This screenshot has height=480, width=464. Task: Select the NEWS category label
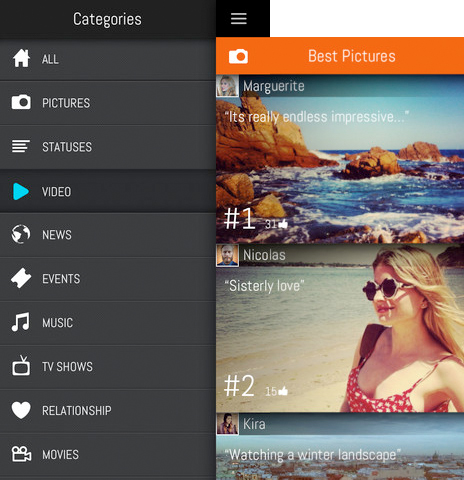pos(57,235)
